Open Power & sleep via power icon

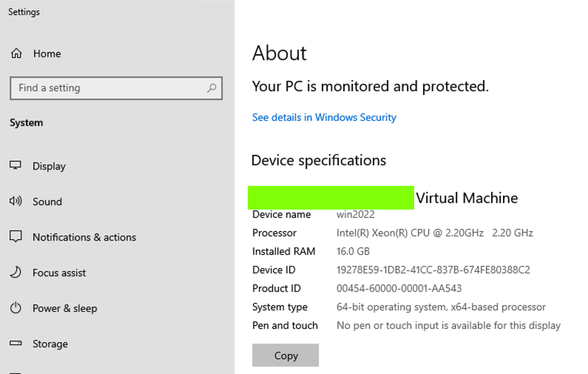pos(16,308)
